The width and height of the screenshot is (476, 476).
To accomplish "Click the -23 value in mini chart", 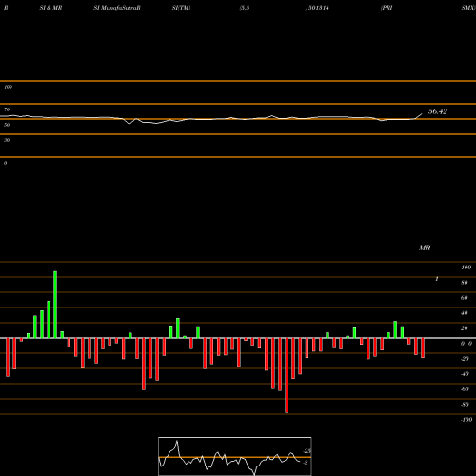I will point(307,451).
